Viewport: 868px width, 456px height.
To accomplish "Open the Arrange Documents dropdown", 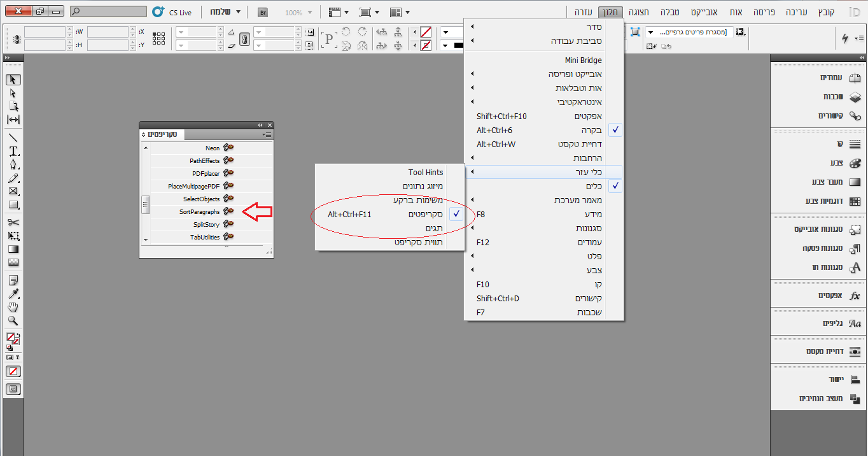I will (x=400, y=12).
